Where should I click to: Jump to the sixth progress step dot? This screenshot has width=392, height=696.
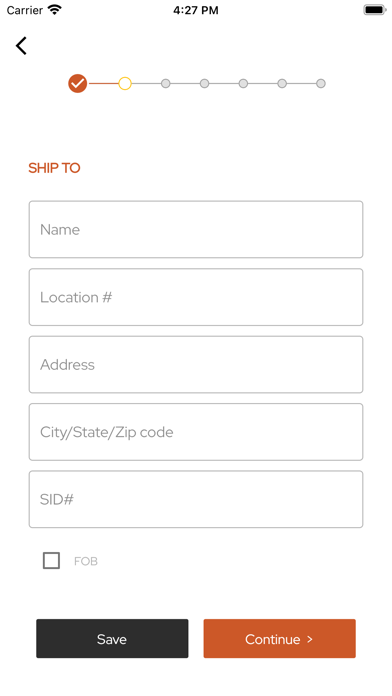click(282, 83)
